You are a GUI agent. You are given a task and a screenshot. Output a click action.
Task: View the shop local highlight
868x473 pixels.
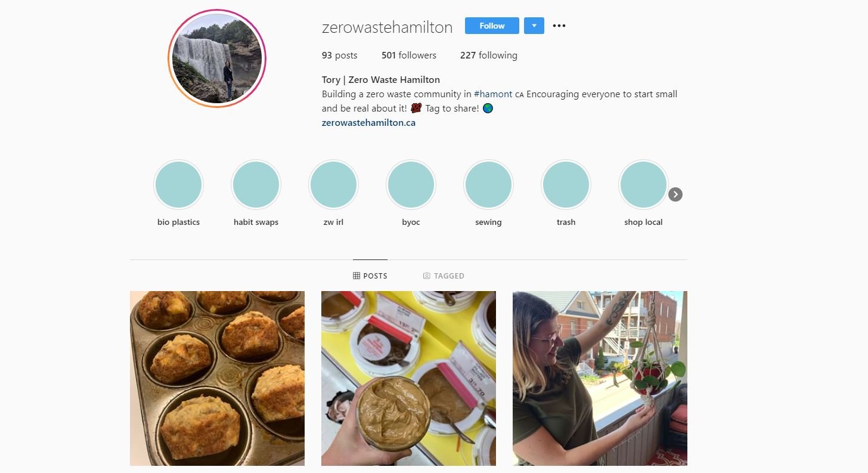[643, 185]
